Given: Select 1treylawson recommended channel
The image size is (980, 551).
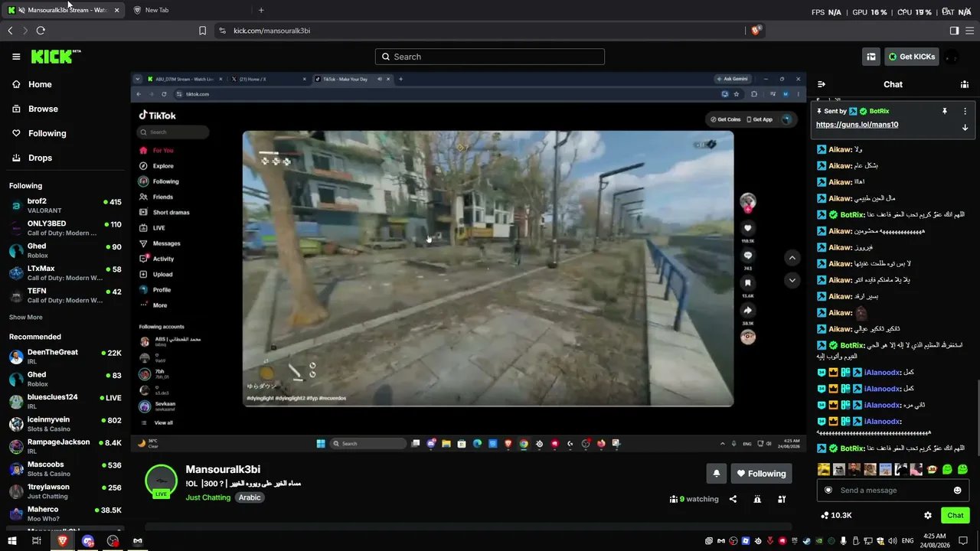Looking at the screenshot, I should [65, 491].
